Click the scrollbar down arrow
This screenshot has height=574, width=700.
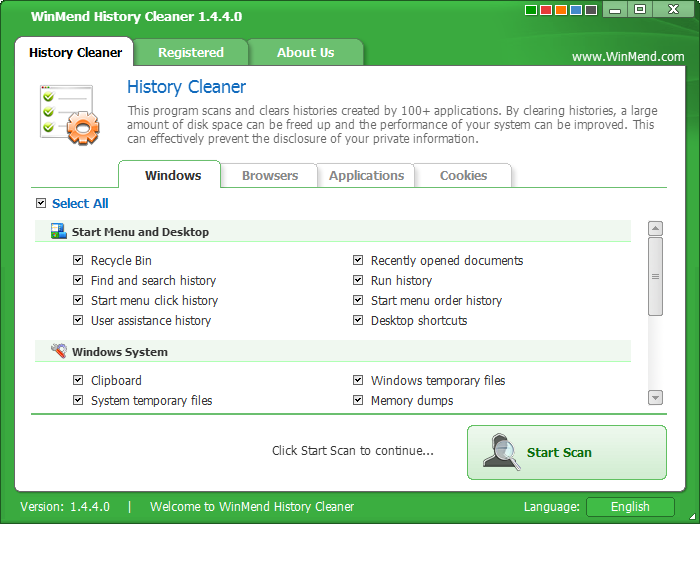[x=655, y=397]
